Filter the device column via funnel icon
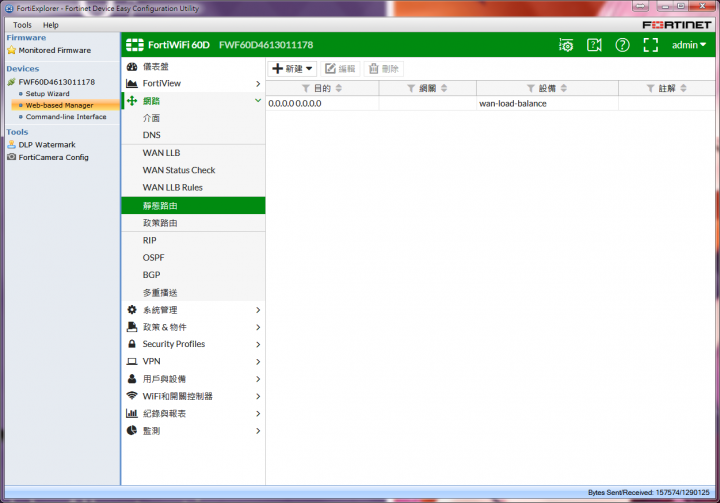Image resolution: width=720 pixels, height=503 pixels. (530, 88)
